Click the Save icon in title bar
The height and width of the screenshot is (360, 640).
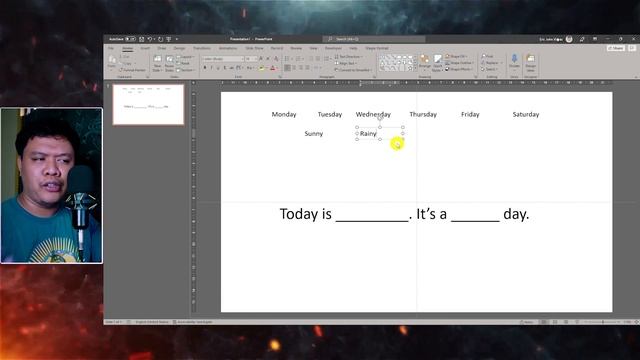[142, 39]
